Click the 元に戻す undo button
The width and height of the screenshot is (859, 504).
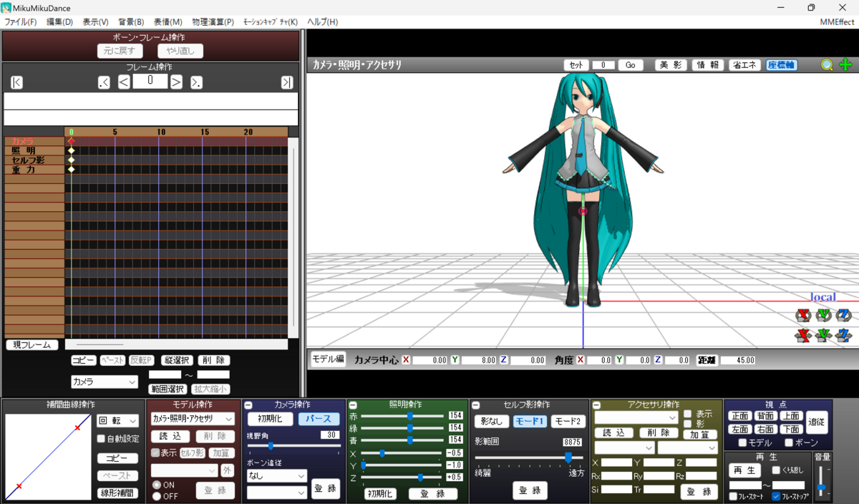120,51
